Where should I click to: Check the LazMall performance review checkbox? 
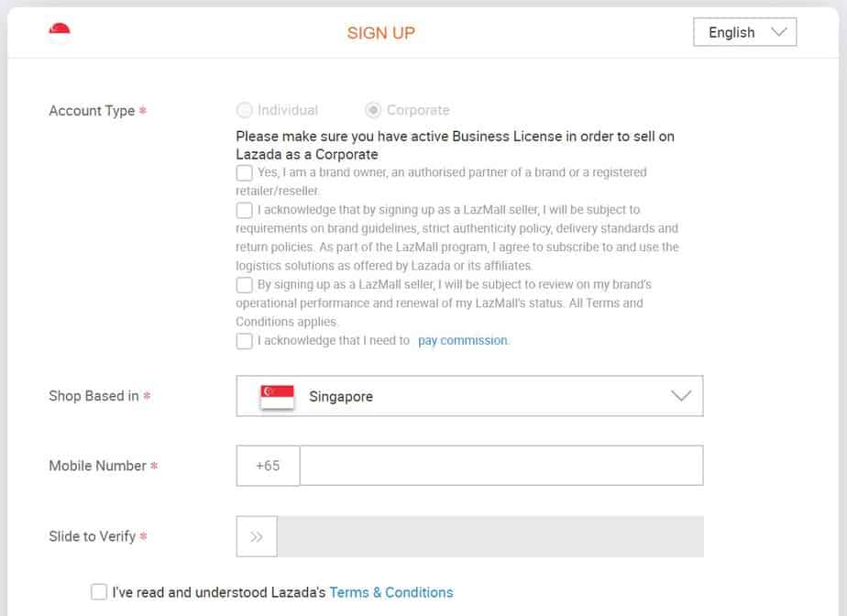pos(244,285)
